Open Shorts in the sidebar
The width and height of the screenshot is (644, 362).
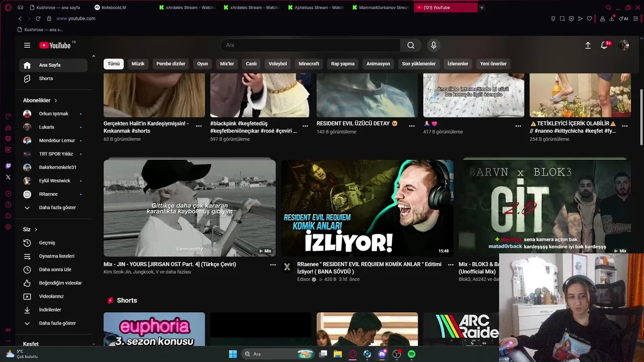point(53,78)
